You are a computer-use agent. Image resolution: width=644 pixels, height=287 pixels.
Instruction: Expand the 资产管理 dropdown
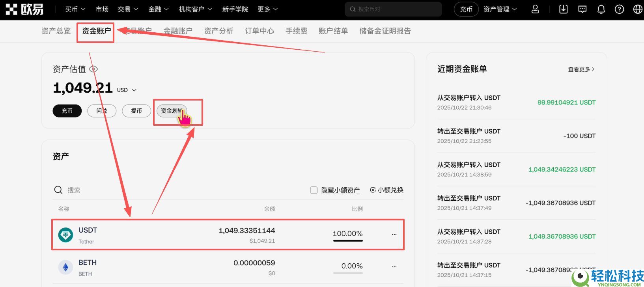(500, 9)
